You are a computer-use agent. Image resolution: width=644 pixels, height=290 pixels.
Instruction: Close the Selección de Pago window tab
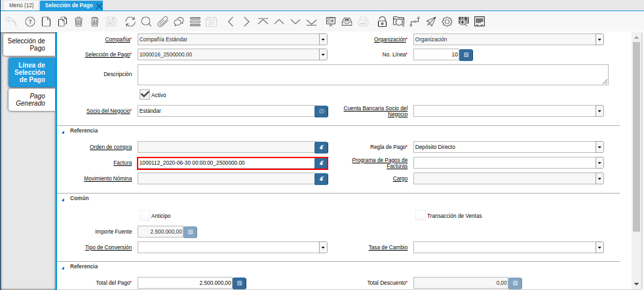tap(99, 6)
